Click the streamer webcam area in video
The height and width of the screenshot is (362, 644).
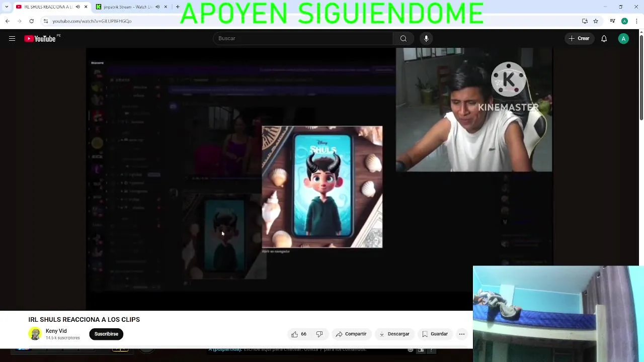tap(474, 110)
